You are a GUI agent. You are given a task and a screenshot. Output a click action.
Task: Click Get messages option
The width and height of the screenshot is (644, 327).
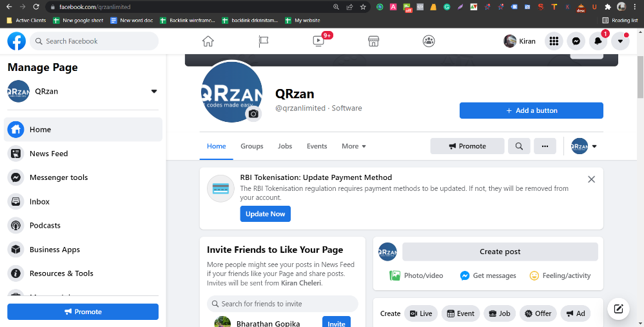[x=488, y=275]
